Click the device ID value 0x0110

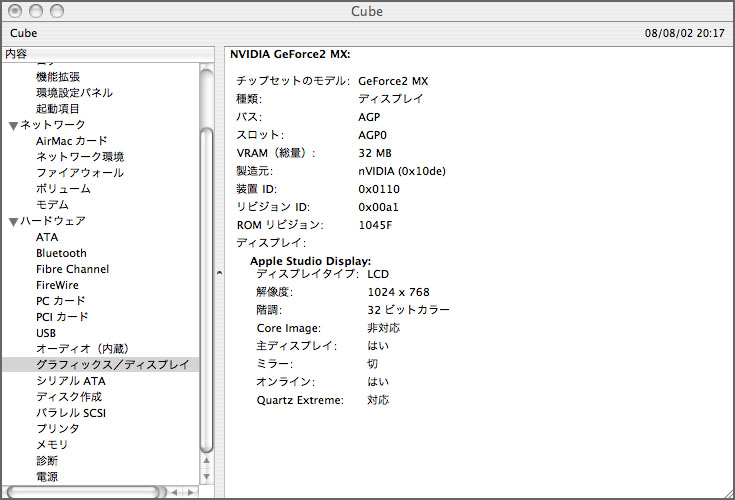tap(379, 189)
